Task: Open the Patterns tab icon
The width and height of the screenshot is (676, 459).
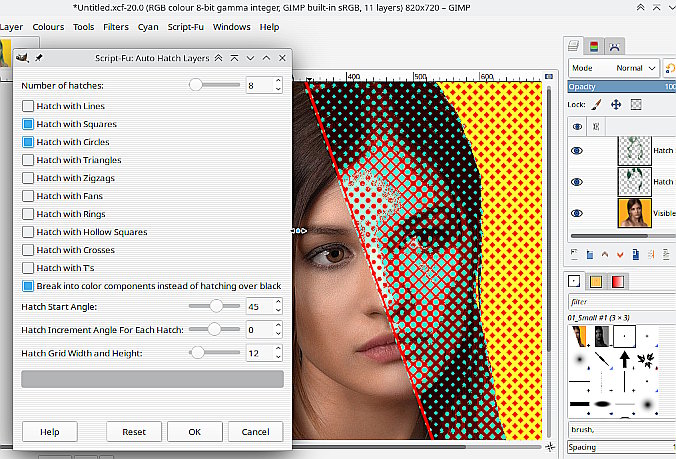Action: coord(596,281)
